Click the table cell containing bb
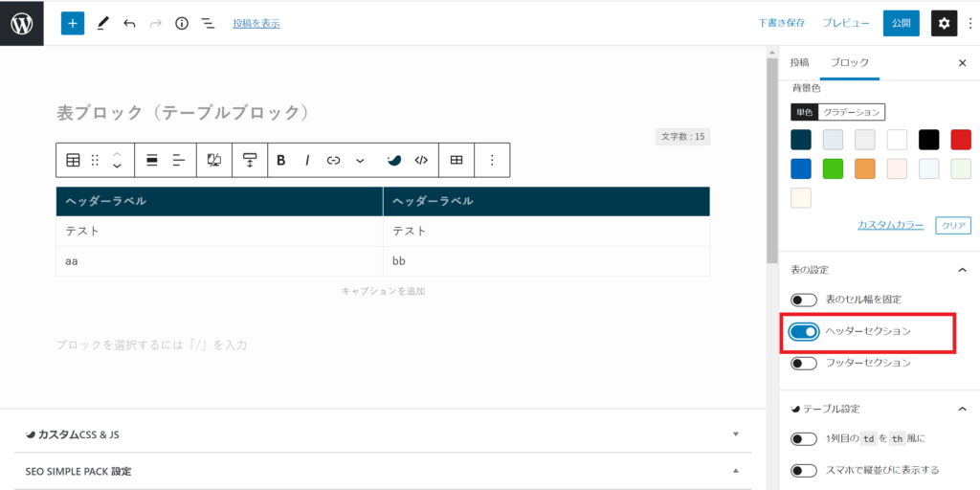Screen dimensions: 980x490 (x=546, y=261)
